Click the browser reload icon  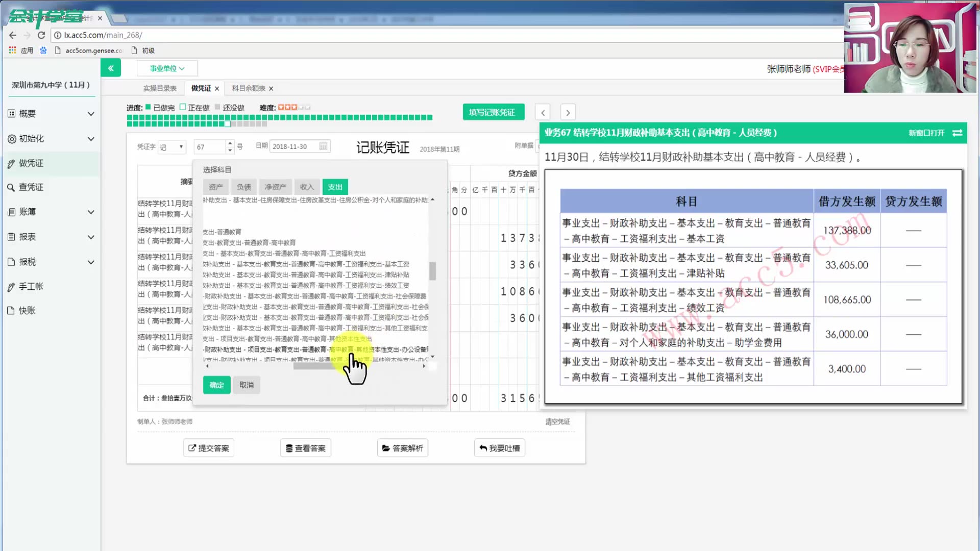[41, 35]
